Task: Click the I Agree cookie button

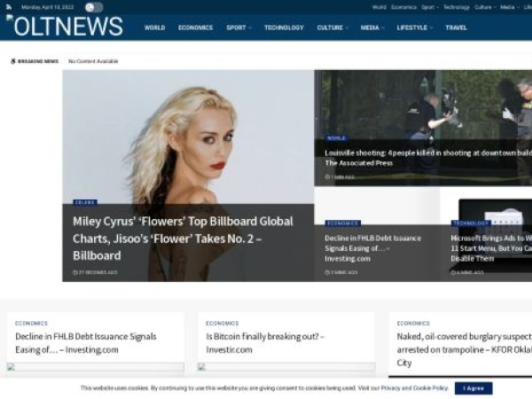Action: point(473,388)
